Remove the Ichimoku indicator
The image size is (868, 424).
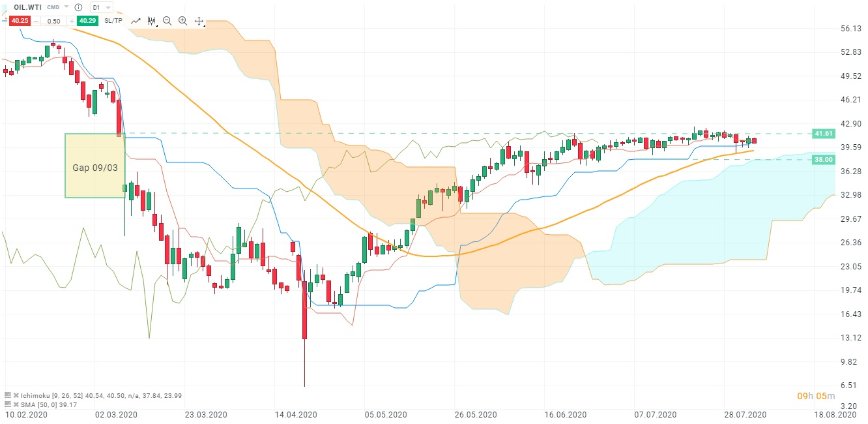pos(16,395)
